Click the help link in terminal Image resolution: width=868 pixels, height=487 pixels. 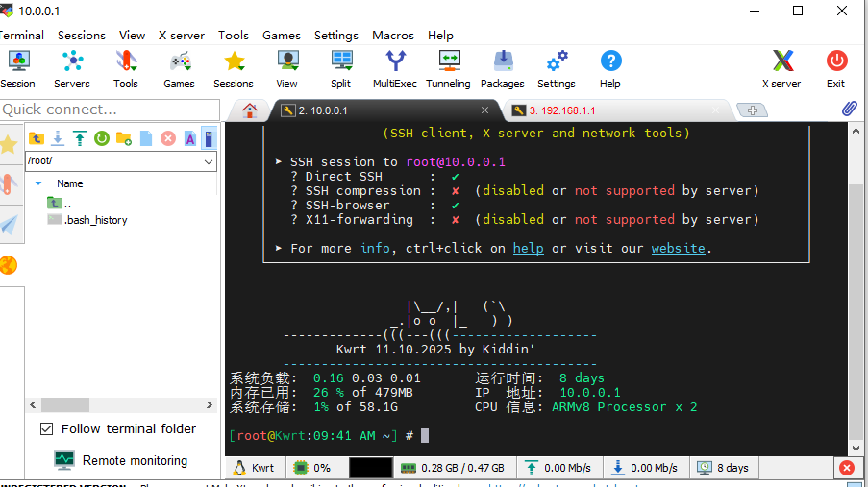[x=528, y=249]
